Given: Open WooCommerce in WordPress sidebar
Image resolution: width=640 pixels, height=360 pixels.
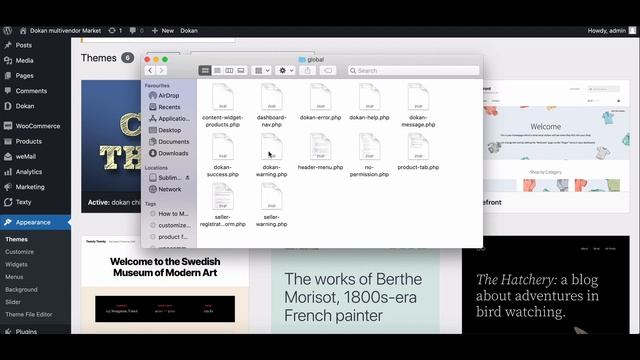Looking at the screenshot, I should [x=38, y=126].
